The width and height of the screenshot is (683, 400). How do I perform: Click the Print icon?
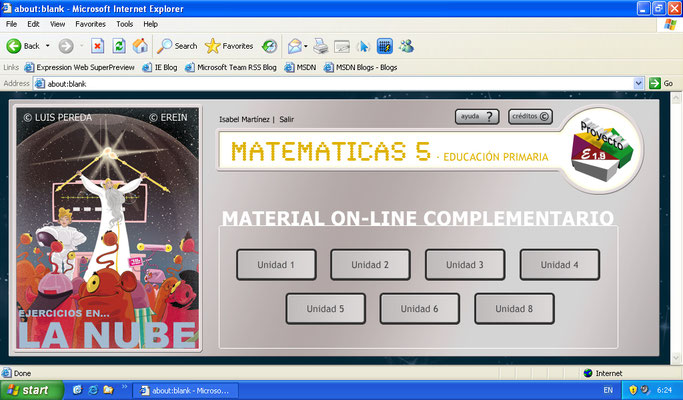tap(321, 46)
